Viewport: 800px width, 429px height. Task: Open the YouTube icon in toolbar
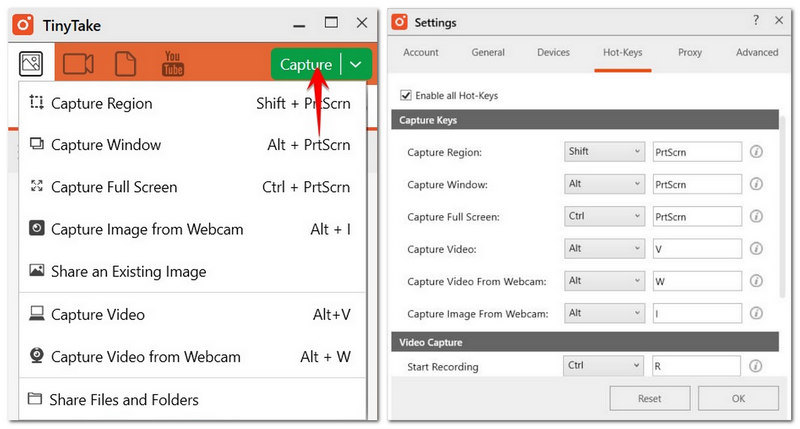click(173, 64)
